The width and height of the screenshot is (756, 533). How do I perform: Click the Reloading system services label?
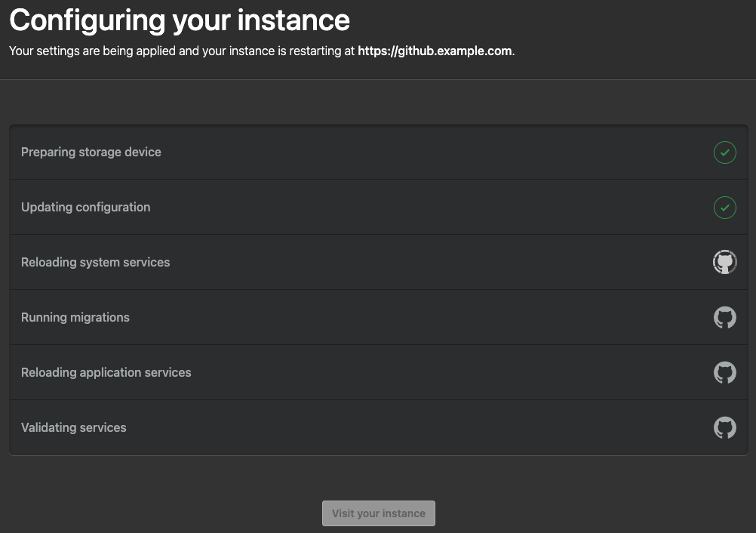click(x=95, y=262)
